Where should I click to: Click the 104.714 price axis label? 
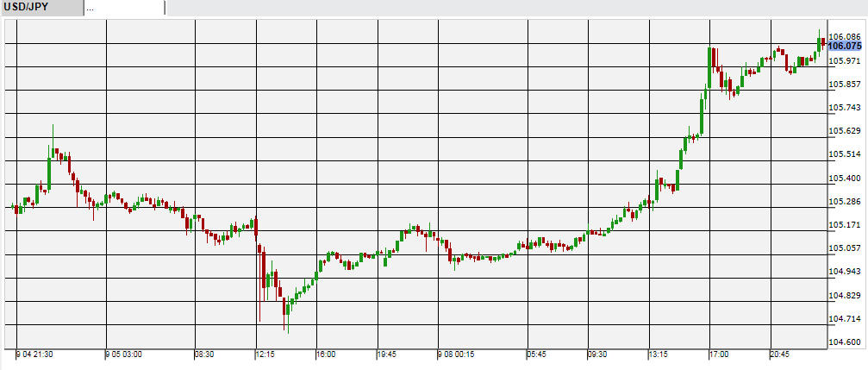845,318
